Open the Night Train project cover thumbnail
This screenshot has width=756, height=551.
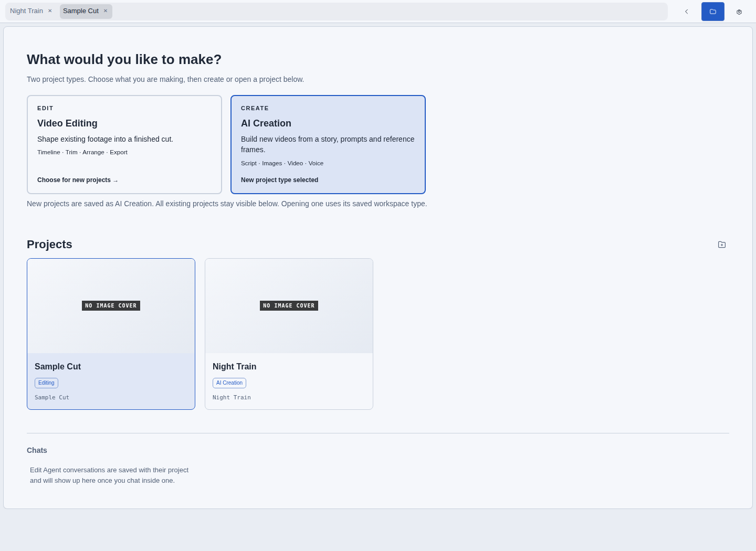[x=289, y=306]
